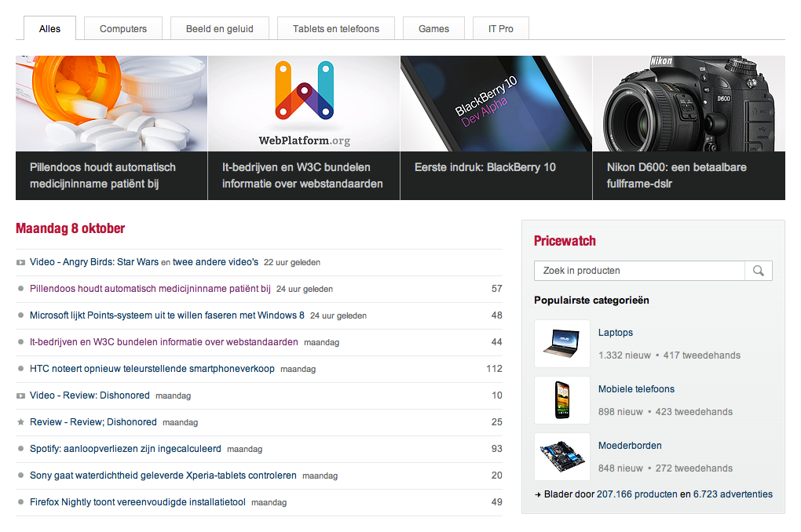Screen dimensions: 801x532
Task: Open Video - Review: Dishonored link
Action: (x=90, y=395)
